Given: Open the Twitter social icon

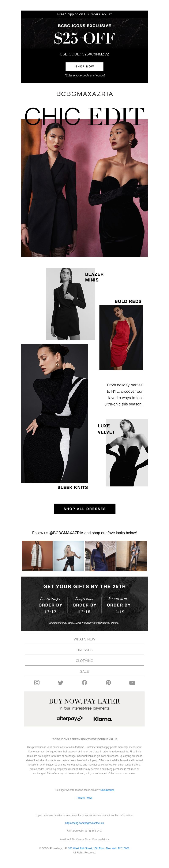Looking at the screenshot, I should [x=61, y=683].
